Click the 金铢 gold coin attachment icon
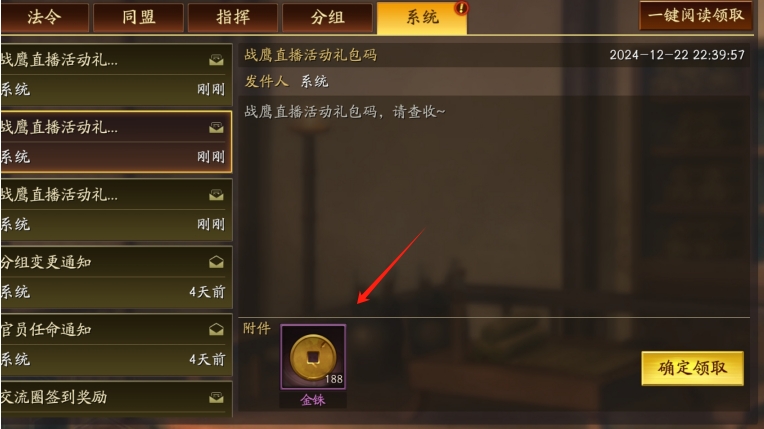 click(x=313, y=357)
